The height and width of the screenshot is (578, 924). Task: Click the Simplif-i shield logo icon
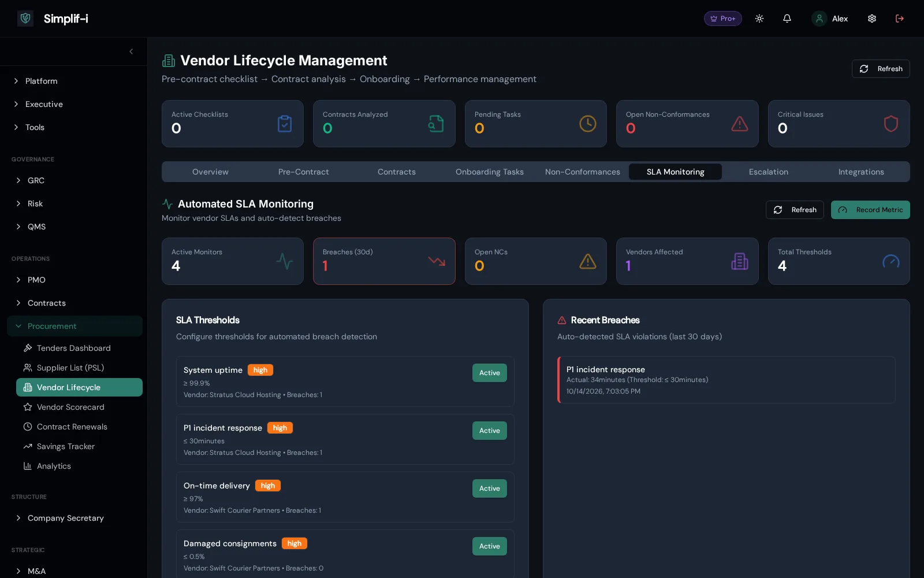click(25, 18)
